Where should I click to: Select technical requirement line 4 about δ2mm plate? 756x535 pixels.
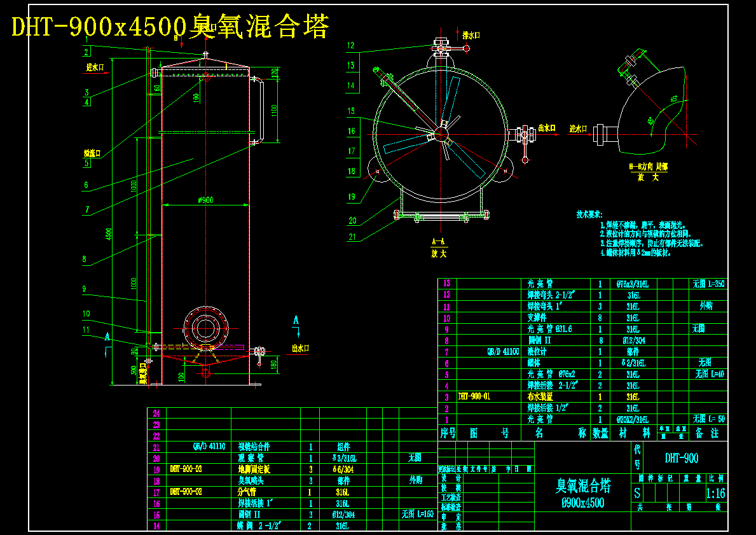click(x=635, y=253)
